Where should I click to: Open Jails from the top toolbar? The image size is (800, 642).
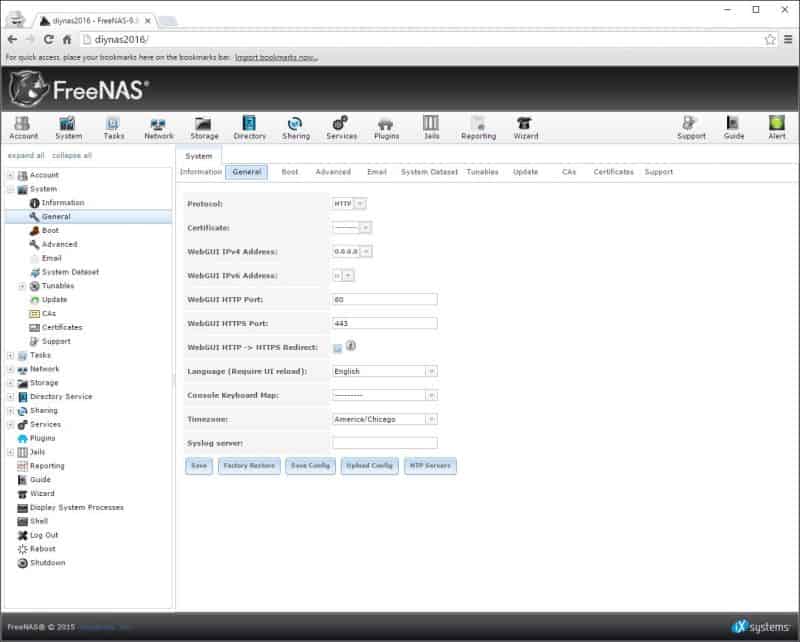(431, 128)
